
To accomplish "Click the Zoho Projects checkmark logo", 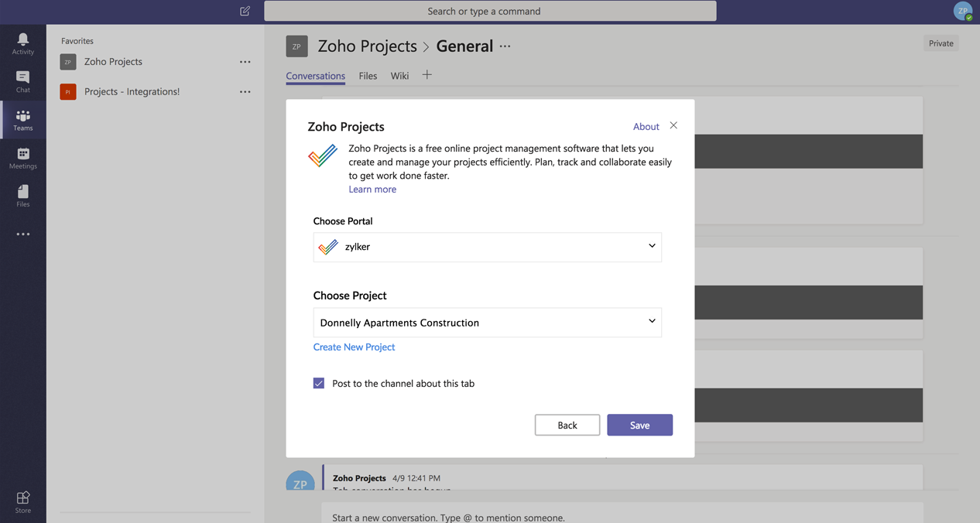I will tap(323, 156).
